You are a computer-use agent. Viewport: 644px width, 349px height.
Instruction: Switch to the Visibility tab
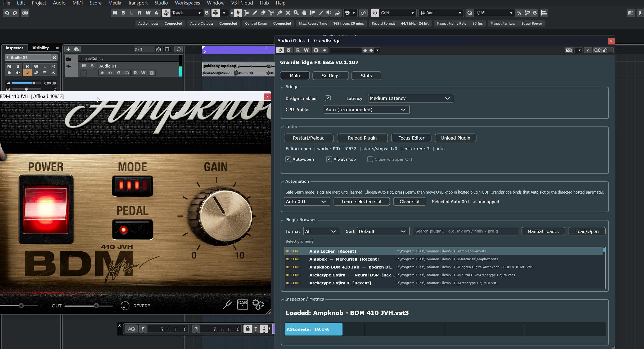(x=40, y=48)
